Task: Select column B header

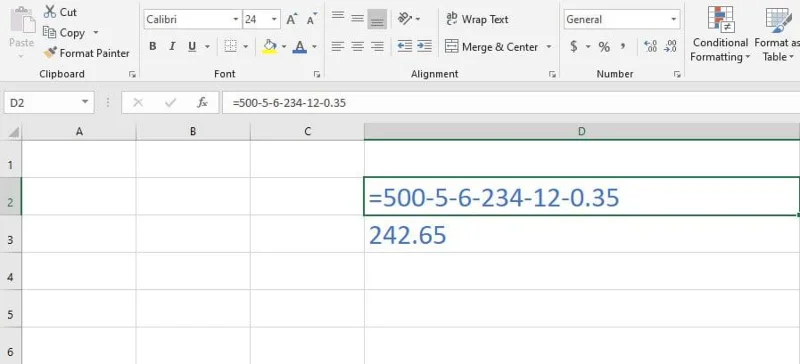Action: pos(193,132)
